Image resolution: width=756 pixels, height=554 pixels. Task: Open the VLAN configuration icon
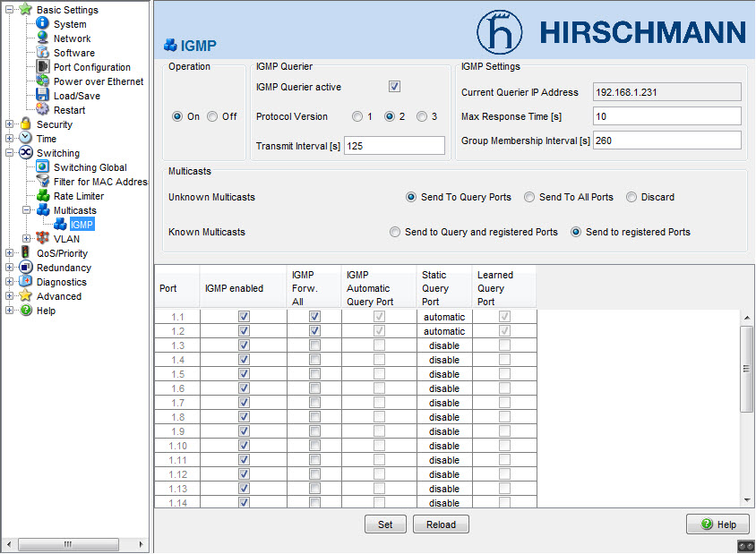[43, 239]
